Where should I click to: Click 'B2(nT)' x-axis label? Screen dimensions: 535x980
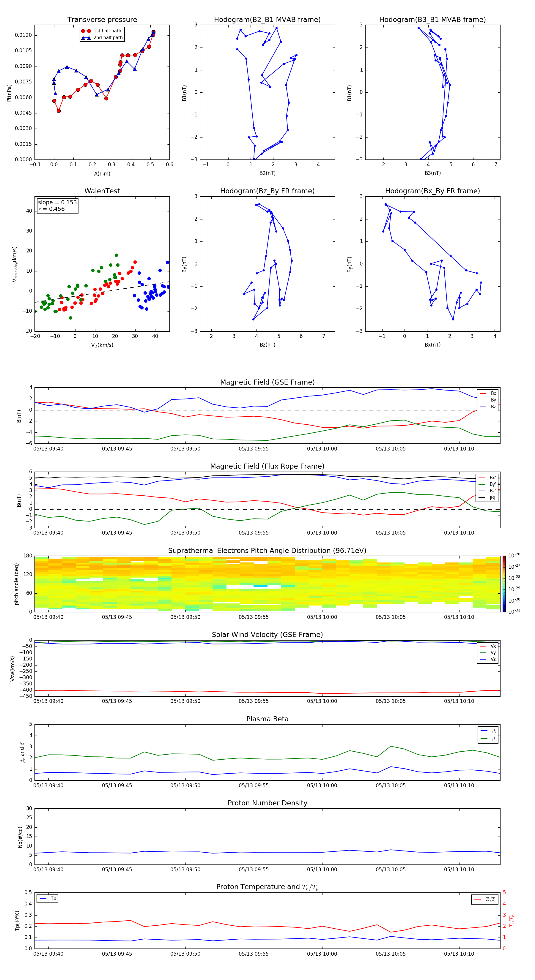point(267,173)
